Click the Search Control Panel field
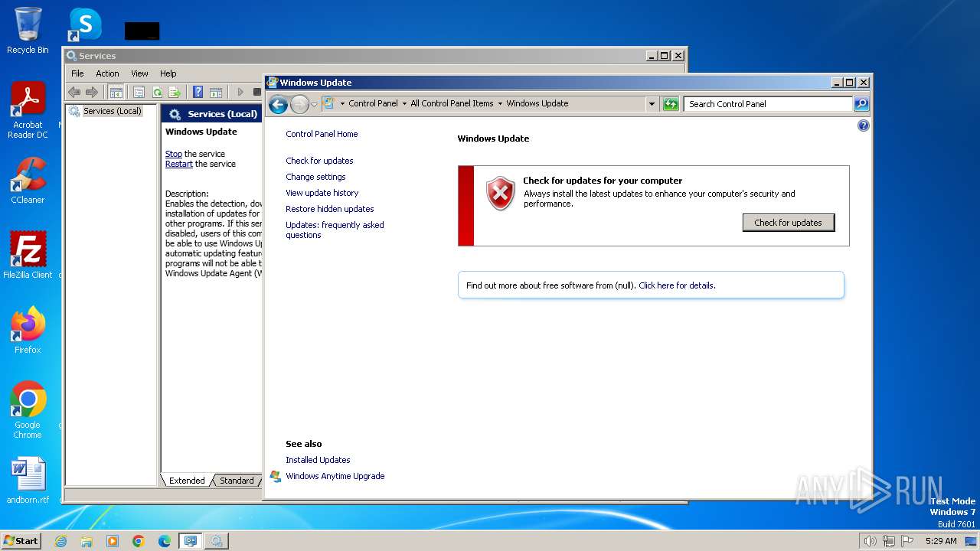 point(768,104)
